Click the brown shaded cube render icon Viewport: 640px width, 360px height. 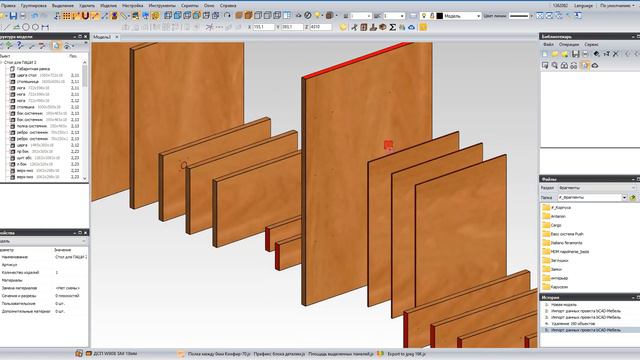pos(248,16)
